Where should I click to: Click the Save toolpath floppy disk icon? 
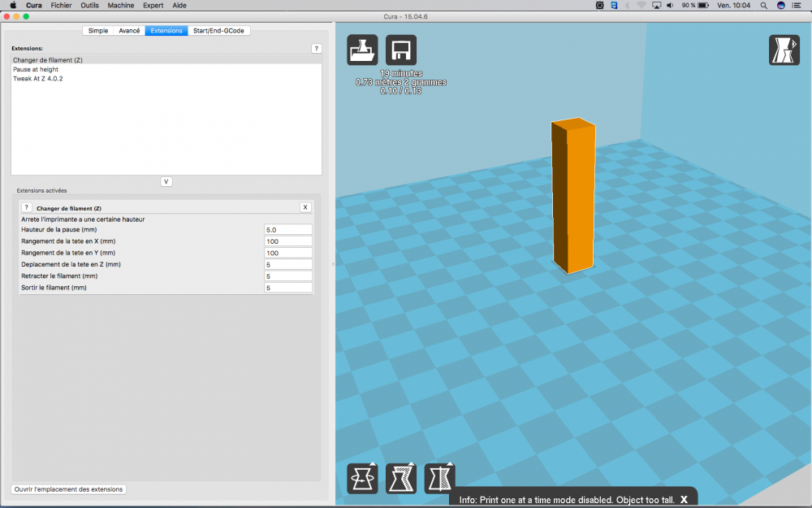[x=401, y=50]
